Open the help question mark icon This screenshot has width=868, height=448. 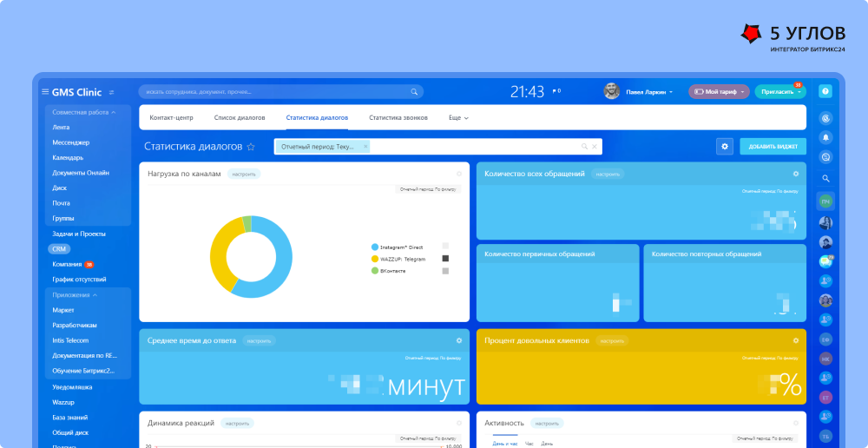(x=825, y=91)
